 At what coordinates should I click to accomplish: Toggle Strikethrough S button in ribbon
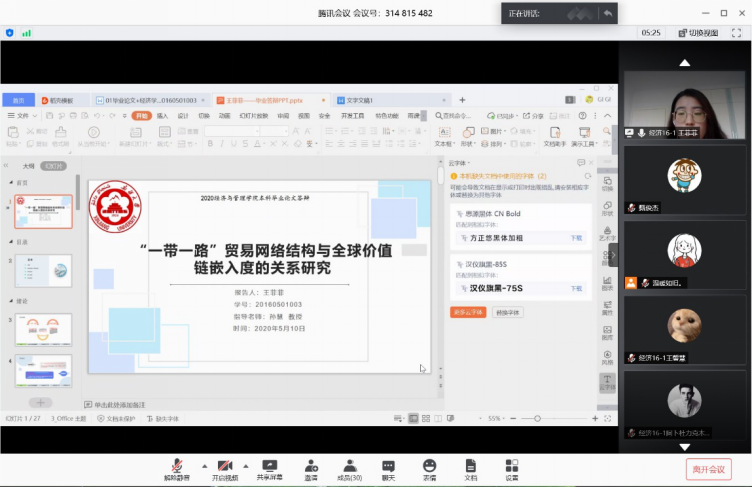click(245, 144)
